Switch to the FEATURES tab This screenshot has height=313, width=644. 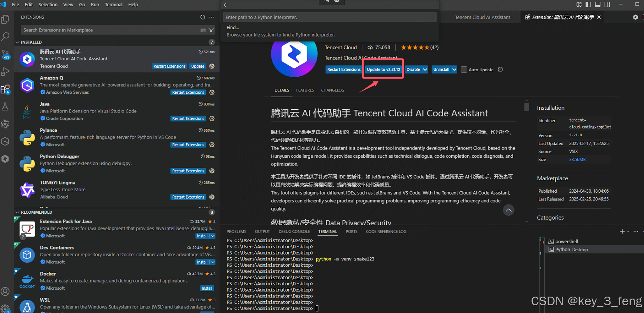pyautogui.click(x=305, y=90)
